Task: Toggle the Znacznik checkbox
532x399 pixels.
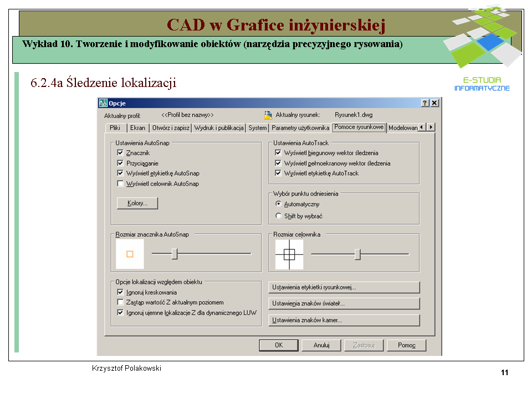Action: coord(120,153)
